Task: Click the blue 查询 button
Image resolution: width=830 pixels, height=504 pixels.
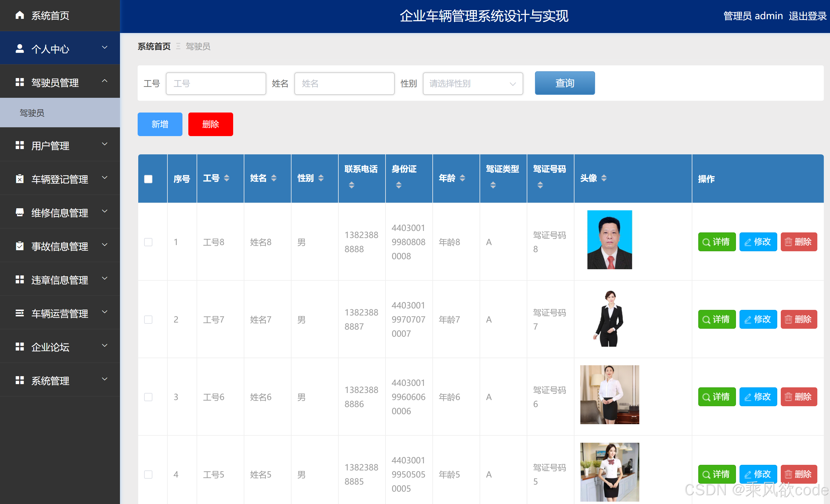Action: tap(564, 83)
